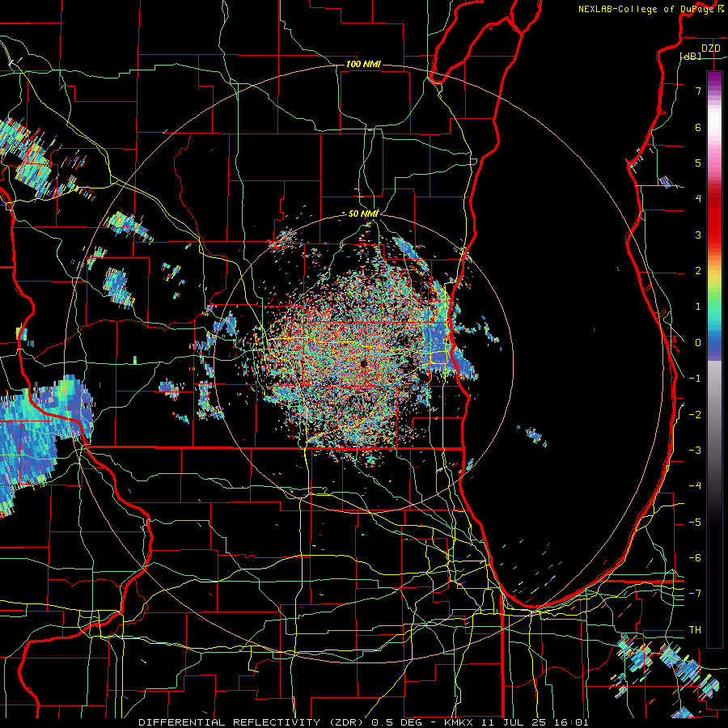Click the -6 scale label
This screenshot has height=728, width=728.
point(695,558)
